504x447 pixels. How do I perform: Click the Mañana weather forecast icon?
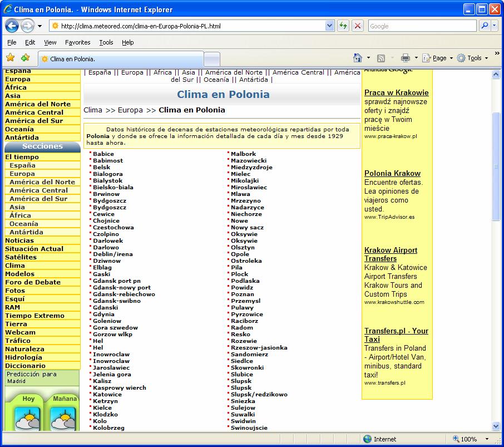(63, 419)
